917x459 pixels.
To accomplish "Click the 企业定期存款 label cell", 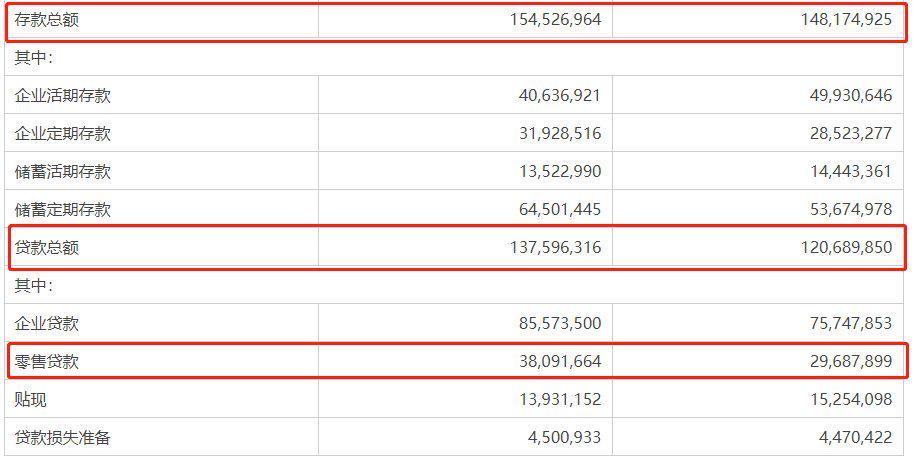I will coord(63,134).
